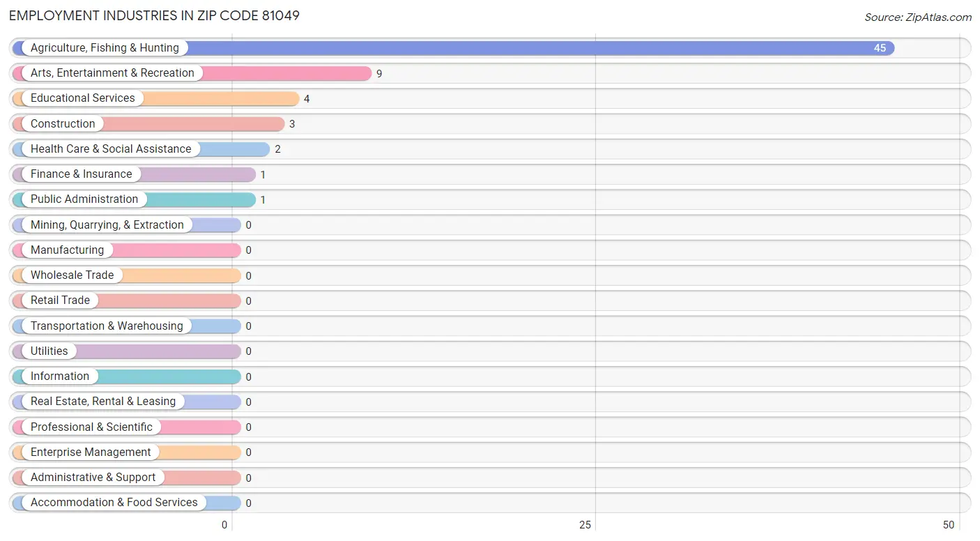Select the Finance & Insurance label
Image resolution: width=980 pixels, height=541 pixels.
81,174
